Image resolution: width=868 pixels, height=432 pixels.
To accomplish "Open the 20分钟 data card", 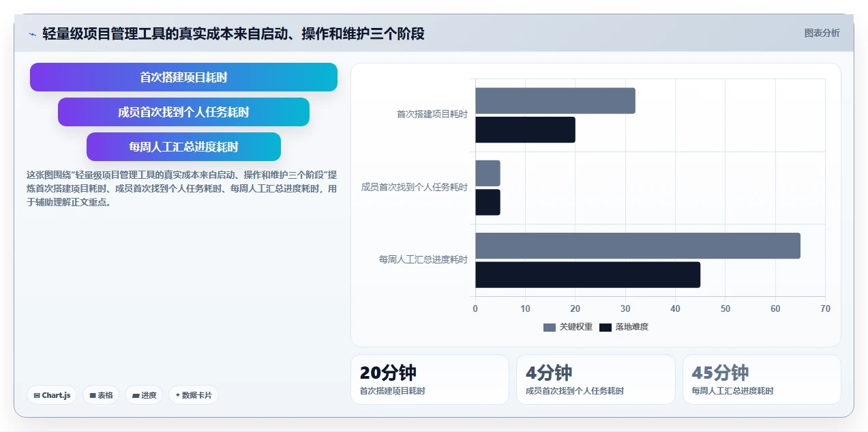I will pyautogui.click(x=430, y=379).
